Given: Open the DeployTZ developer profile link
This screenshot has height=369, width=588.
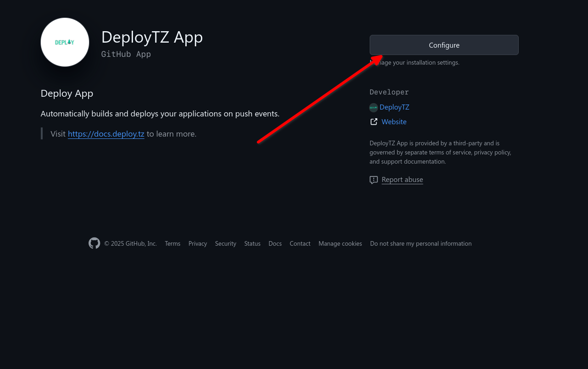Looking at the screenshot, I should (394, 107).
